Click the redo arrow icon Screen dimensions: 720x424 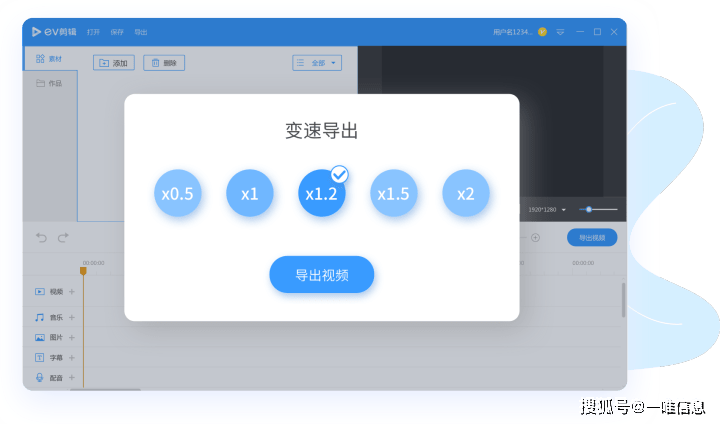(63, 237)
